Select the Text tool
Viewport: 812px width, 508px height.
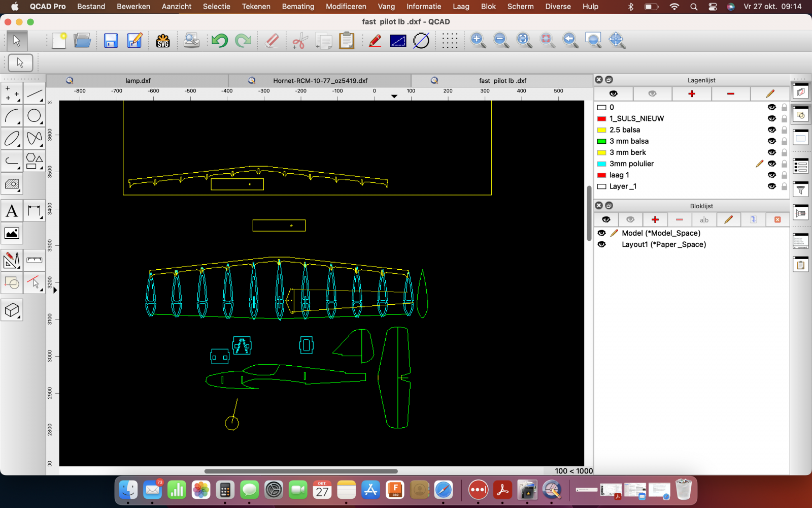tap(12, 211)
